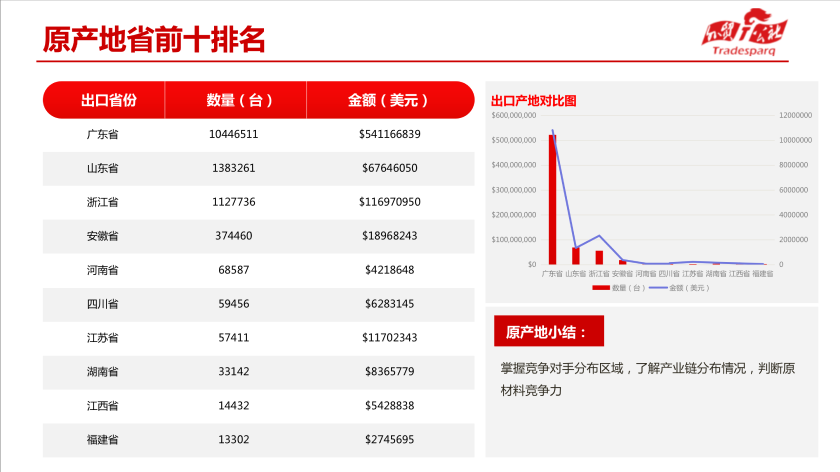Click the 出口产地对比图 chart title
This screenshot has width=840, height=472.
tap(533, 100)
